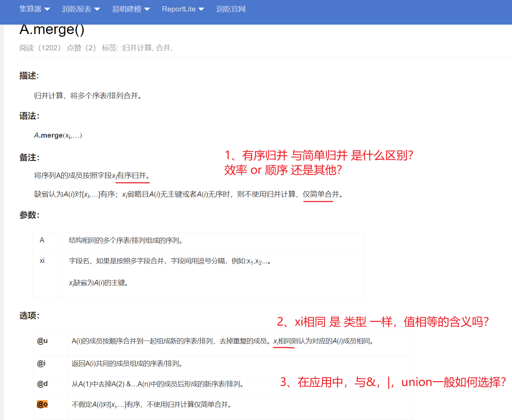
Task: Click parameter A in the 参数 table
Action: pyautogui.click(x=42, y=240)
